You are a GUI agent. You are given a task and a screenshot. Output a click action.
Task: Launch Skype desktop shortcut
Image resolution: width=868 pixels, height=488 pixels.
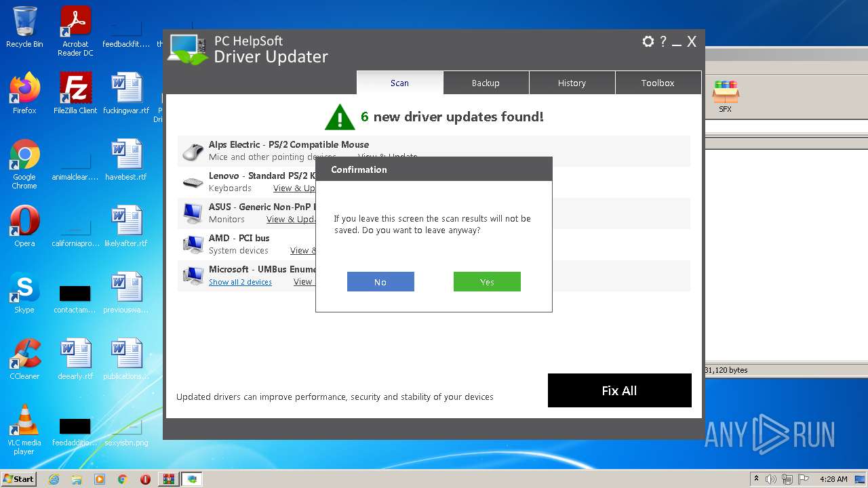click(x=24, y=293)
